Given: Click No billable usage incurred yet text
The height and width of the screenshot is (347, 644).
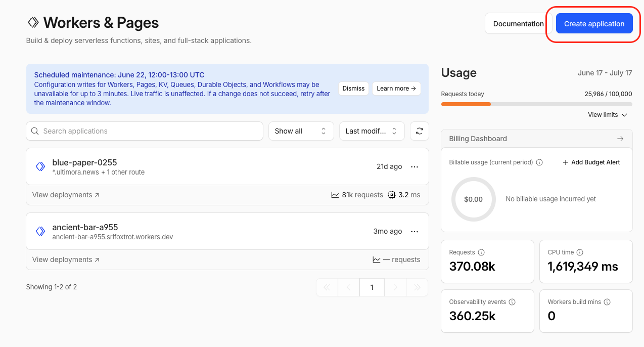Looking at the screenshot, I should pos(551,199).
